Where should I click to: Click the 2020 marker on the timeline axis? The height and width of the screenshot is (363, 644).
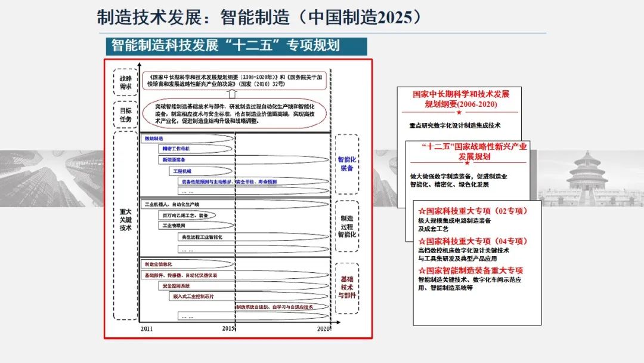[323, 329]
